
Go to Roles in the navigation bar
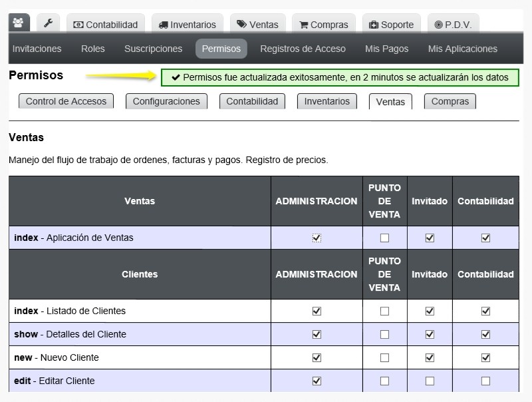pyautogui.click(x=92, y=49)
